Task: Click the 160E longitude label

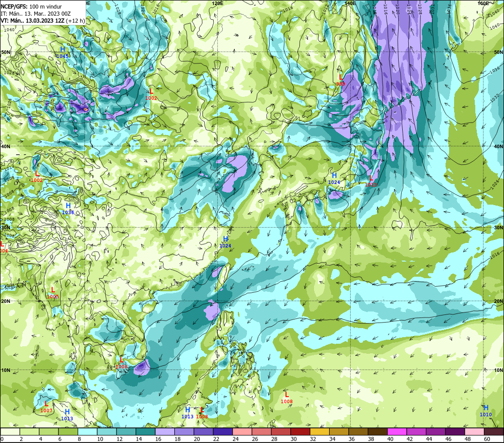Action: coord(483,3)
